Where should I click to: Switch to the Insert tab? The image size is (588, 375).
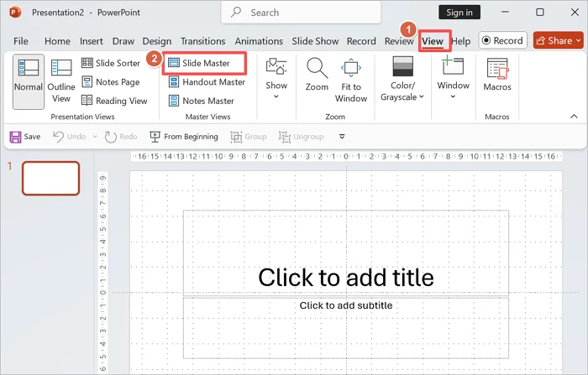(91, 41)
